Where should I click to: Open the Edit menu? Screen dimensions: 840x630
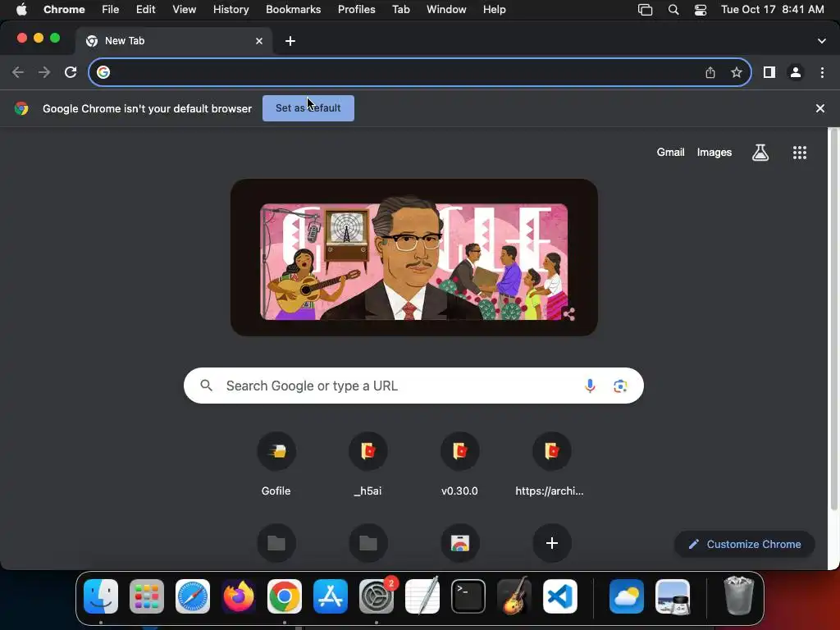pos(146,10)
